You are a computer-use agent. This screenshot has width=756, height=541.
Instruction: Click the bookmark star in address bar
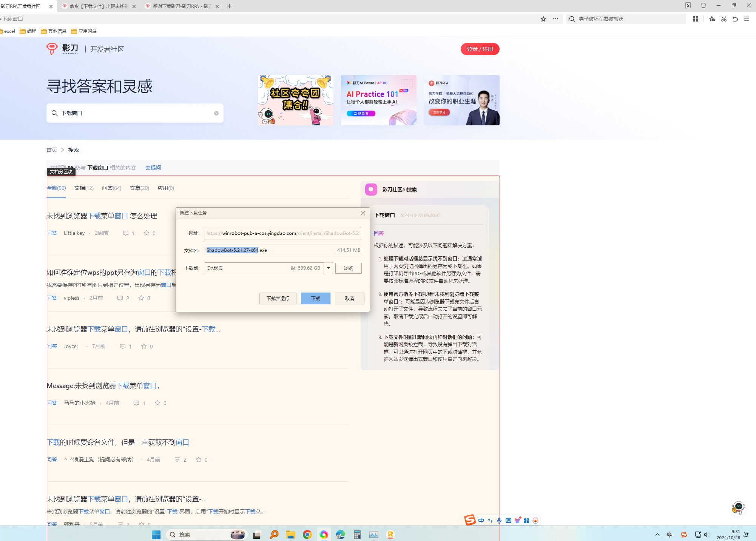click(543, 19)
